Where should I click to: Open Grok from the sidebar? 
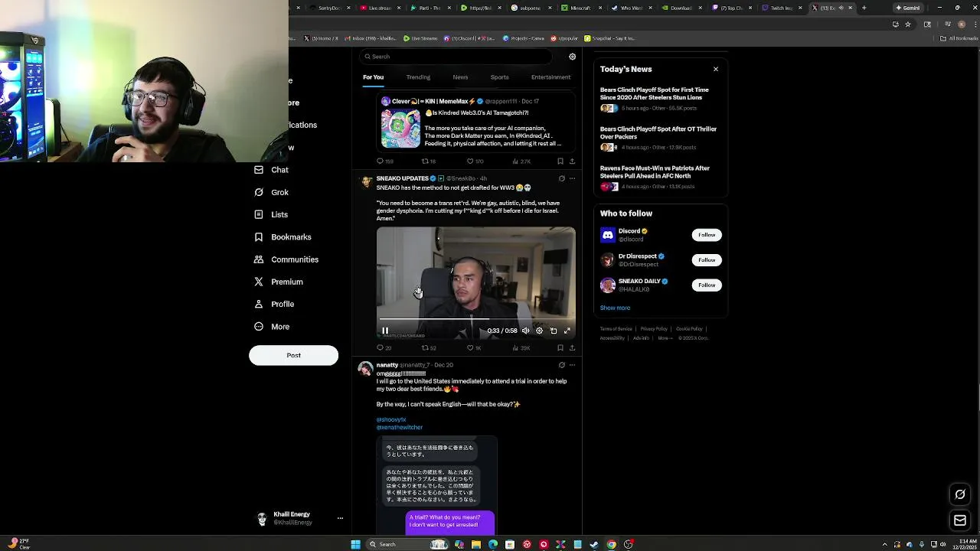click(x=271, y=192)
